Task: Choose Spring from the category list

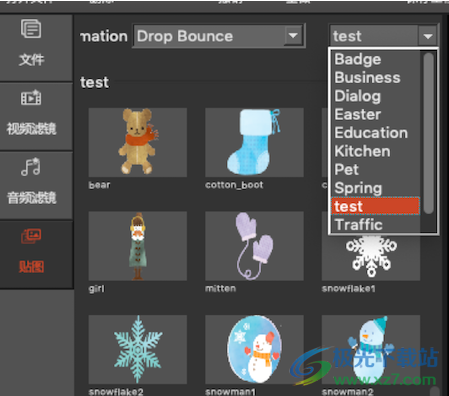Action: point(376,188)
